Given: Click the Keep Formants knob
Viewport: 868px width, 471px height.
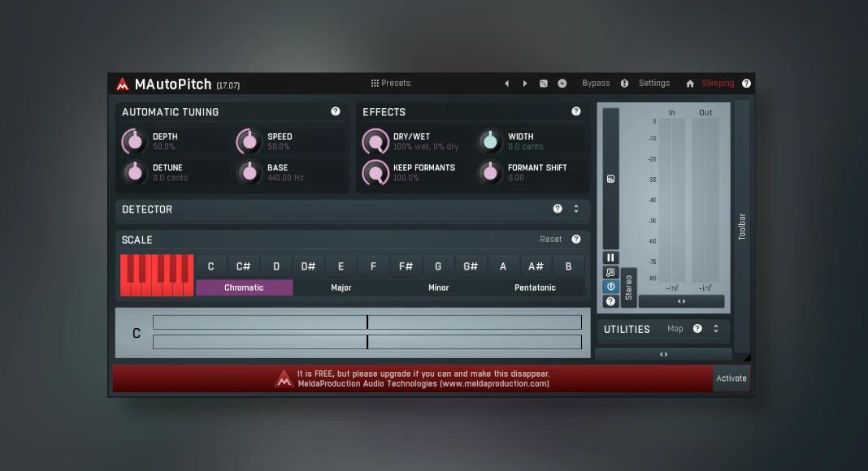Looking at the screenshot, I should [375, 172].
